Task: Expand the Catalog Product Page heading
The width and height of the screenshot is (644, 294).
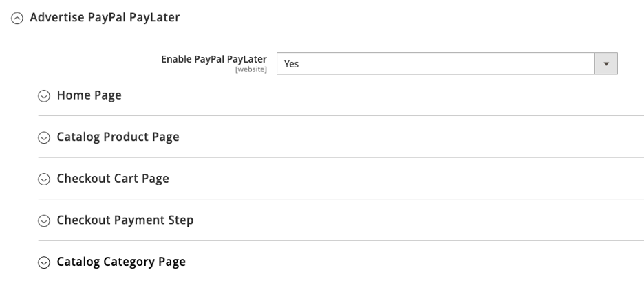Action: [118, 137]
